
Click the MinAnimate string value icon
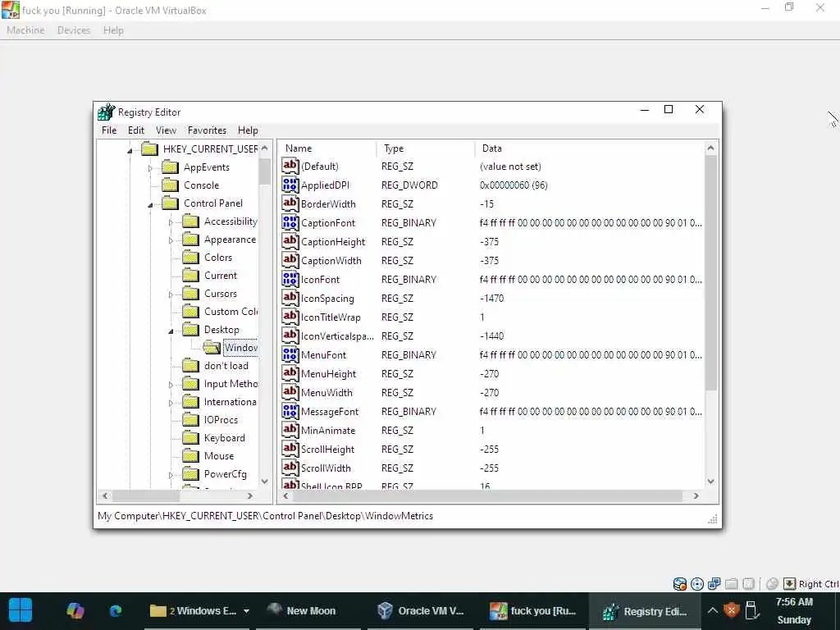click(290, 430)
